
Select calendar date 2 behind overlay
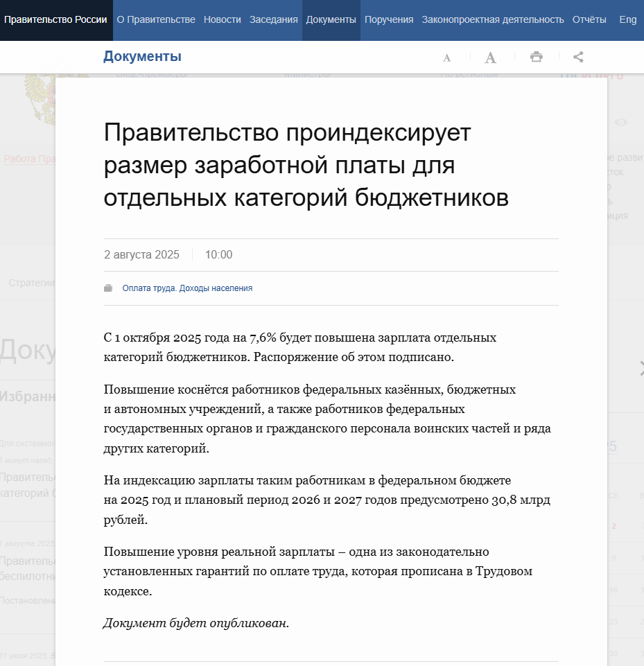point(613,526)
